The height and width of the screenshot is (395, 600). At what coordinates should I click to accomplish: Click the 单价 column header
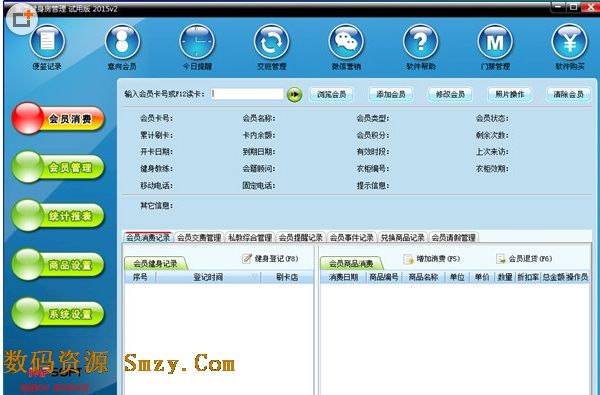(x=482, y=277)
